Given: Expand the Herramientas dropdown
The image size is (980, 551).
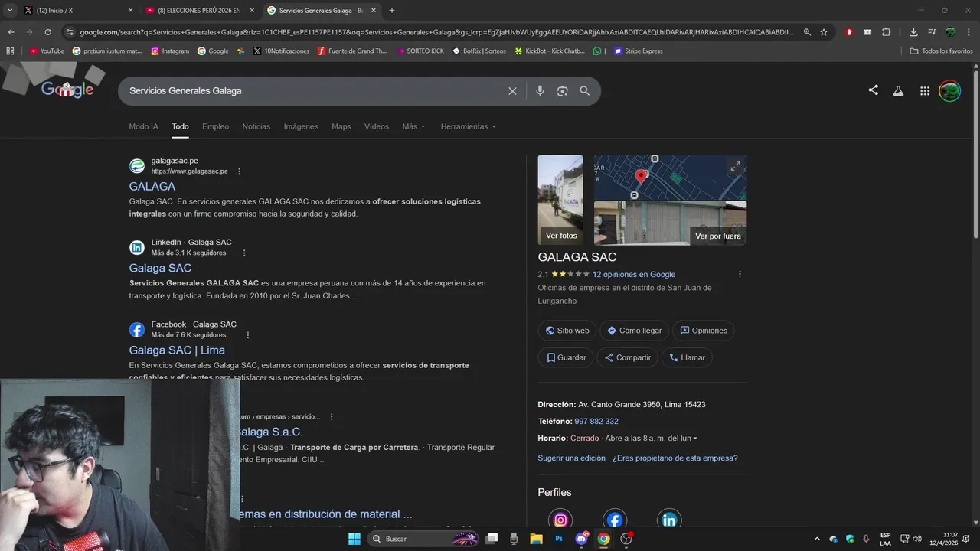Looking at the screenshot, I should click(x=468, y=126).
